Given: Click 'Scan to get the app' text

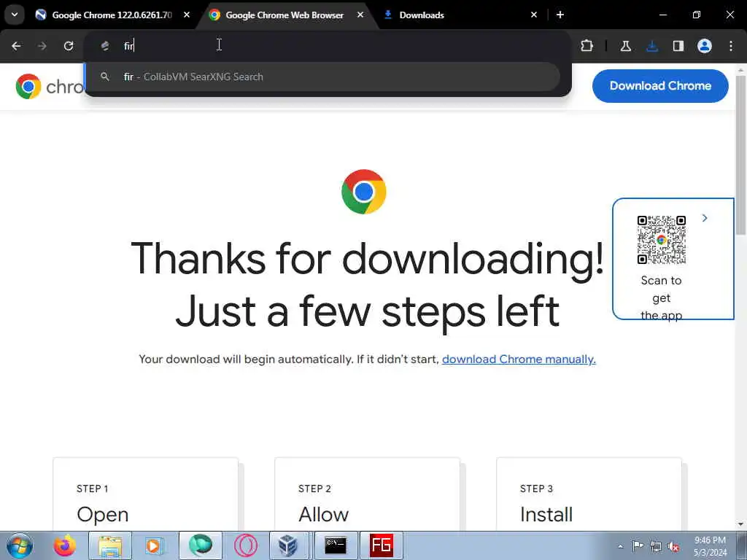Looking at the screenshot, I should click(x=661, y=297).
